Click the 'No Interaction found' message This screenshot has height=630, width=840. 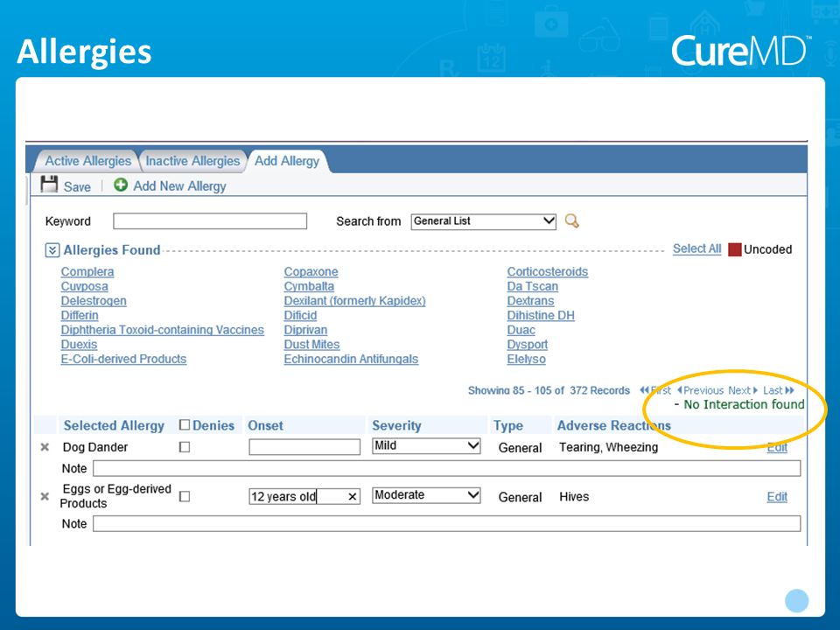click(744, 404)
